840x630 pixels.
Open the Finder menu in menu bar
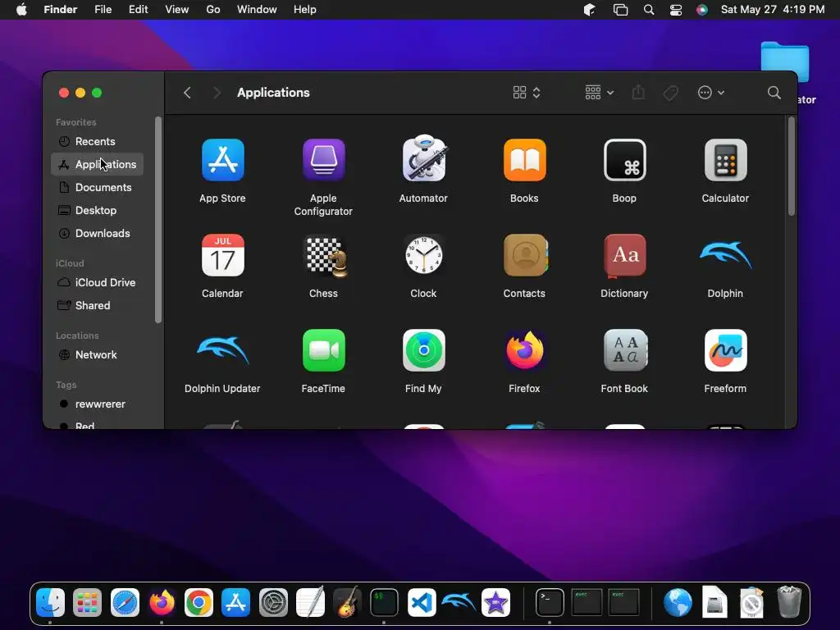tap(60, 10)
